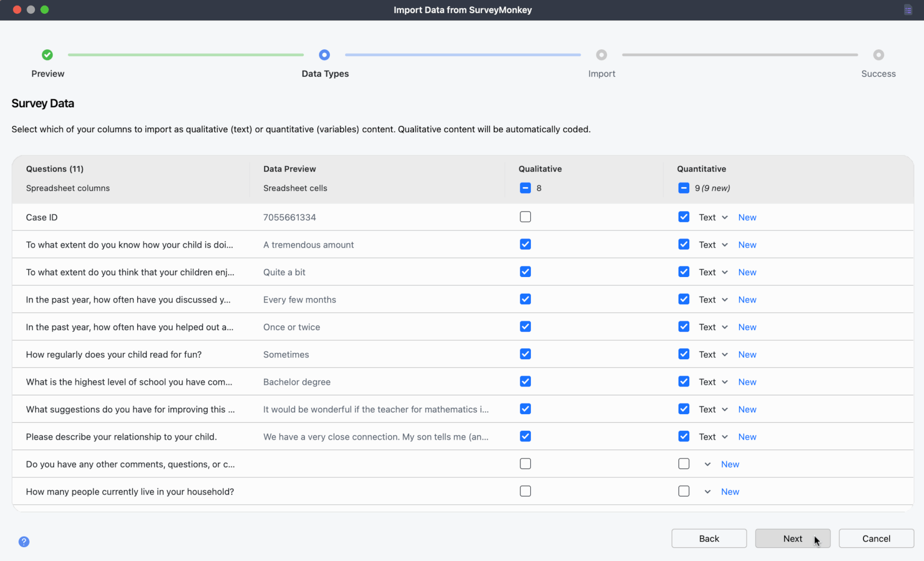Click 'It would be wonderful if the teacher' preview
Screen dimensions: 924x561
[376, 410]
